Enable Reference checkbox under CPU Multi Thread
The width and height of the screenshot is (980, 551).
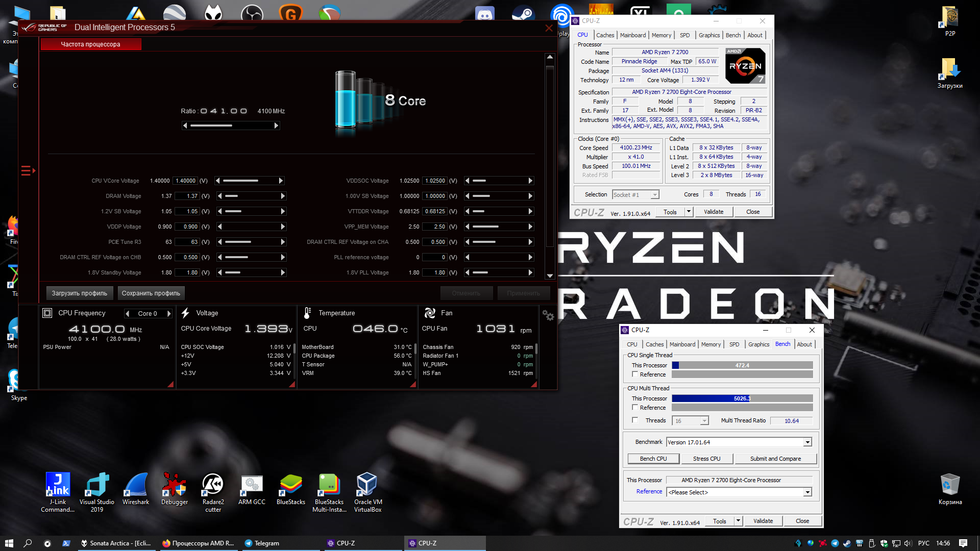(635, 408)
